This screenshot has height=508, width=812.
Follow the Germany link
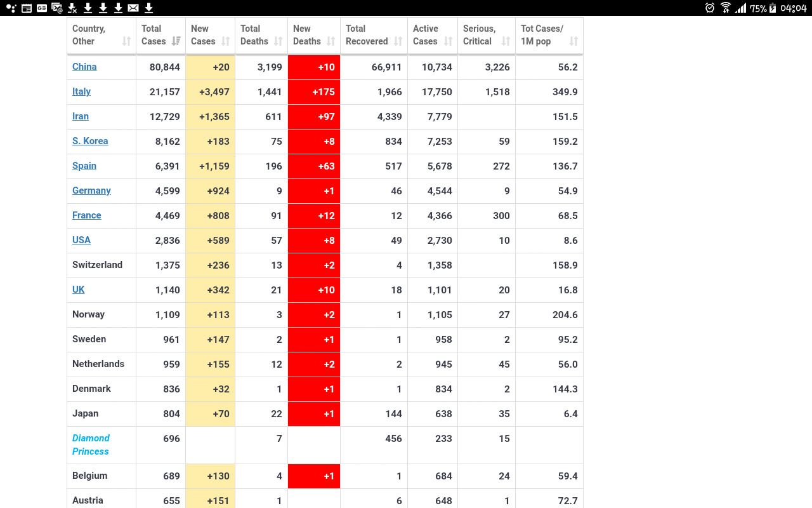(91, 190)
